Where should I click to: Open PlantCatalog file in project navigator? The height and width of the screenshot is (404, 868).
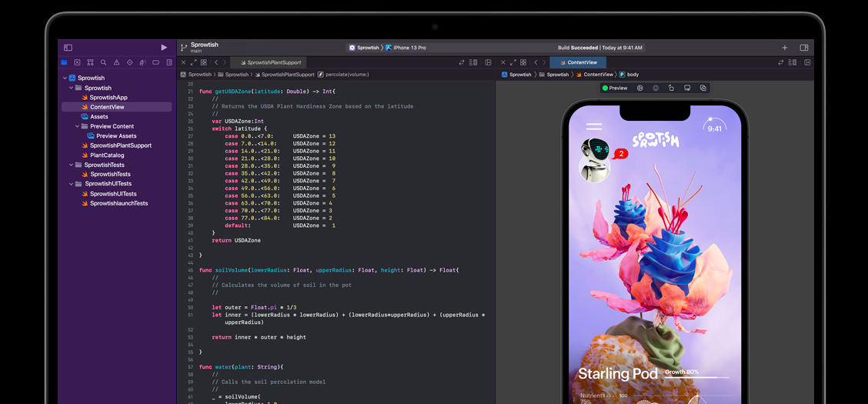click(x=106, y=155)
